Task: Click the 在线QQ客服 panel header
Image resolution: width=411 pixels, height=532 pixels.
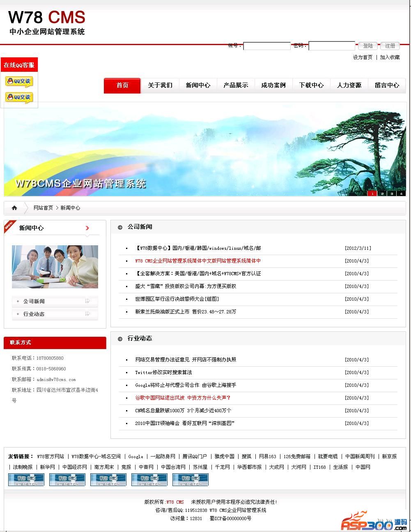Action: (x=19, y=65)
